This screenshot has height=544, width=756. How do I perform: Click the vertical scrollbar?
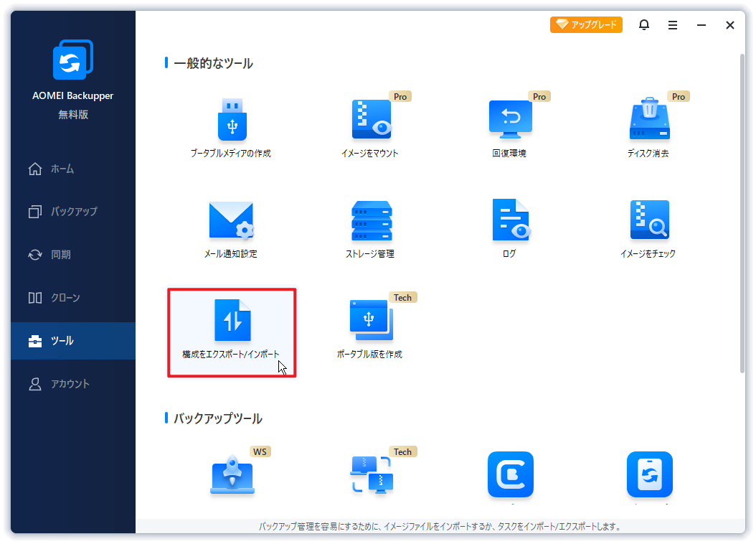click(x=742, y=213)
